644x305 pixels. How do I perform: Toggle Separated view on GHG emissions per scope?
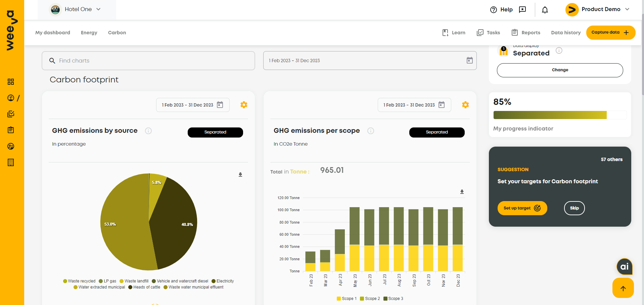[436, 132]
